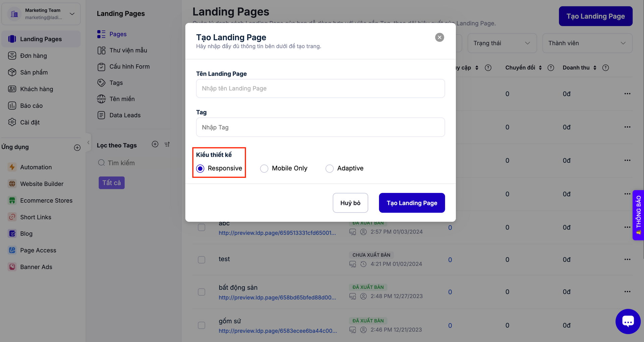Expand Trạng thái filter dropdown
This screenshot has height=342, width=644.
tap(502, 43)
